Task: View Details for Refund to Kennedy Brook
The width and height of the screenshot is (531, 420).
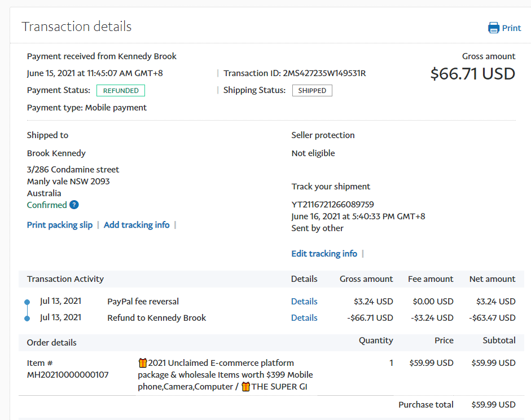Action: (x=304, y=318)
